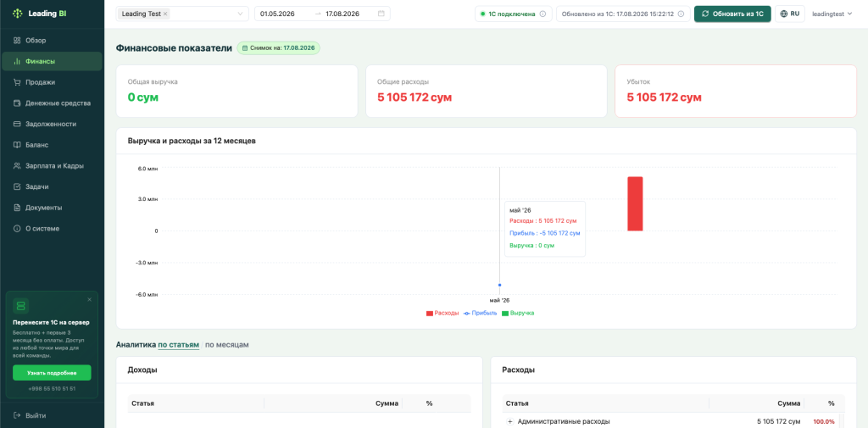Click the Обзор grid icon

(17, 41)
